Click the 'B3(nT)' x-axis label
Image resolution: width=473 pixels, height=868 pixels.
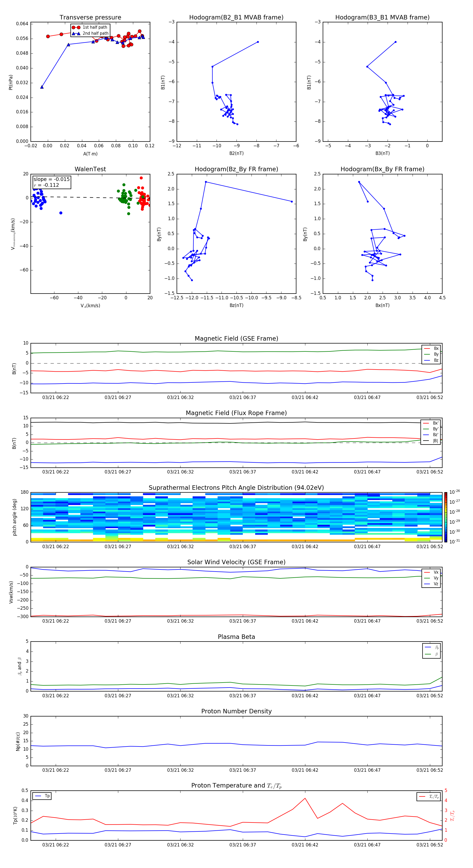pos(382,153)
